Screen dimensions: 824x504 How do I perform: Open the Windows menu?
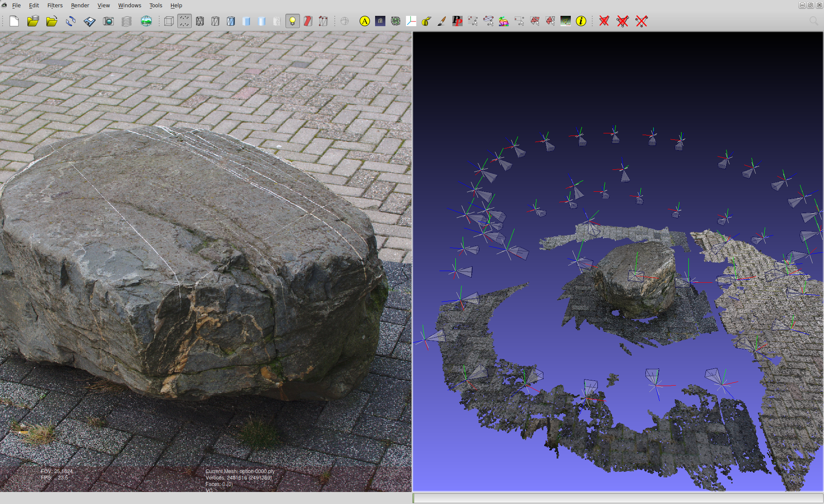[129, 5]
